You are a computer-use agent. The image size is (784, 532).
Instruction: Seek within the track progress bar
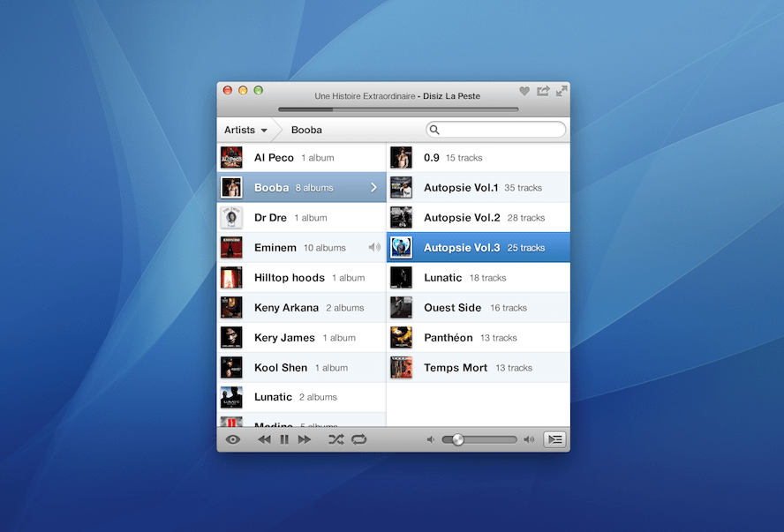point(398,109)
